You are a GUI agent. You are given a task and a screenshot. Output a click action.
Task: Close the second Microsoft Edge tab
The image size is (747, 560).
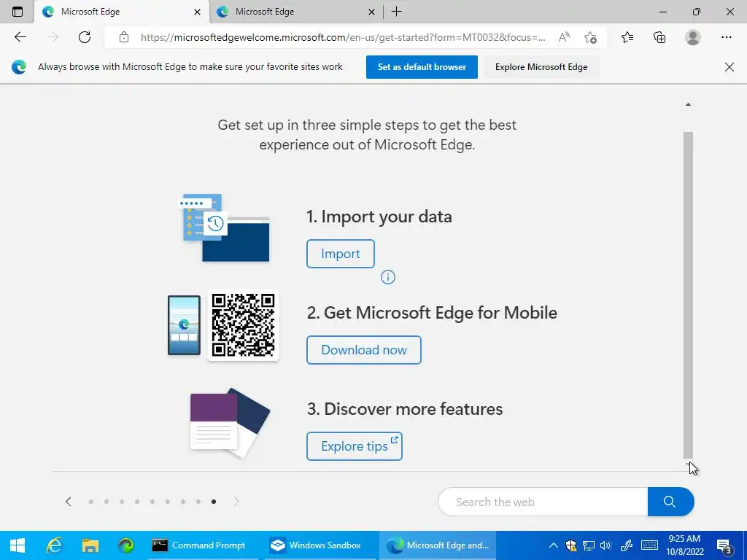371,12
